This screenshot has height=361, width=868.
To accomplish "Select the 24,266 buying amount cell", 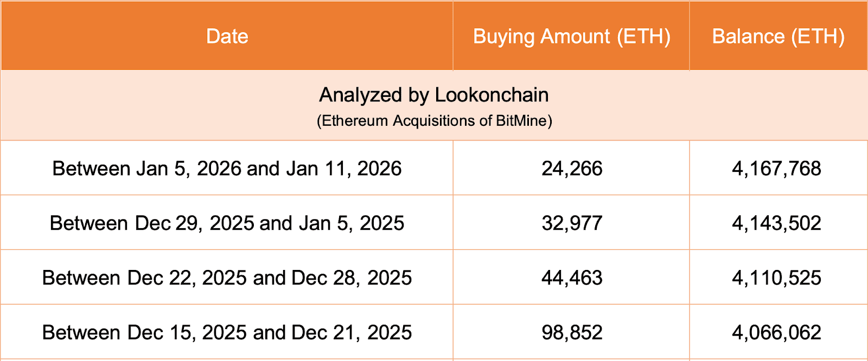I will pos(572,169).
